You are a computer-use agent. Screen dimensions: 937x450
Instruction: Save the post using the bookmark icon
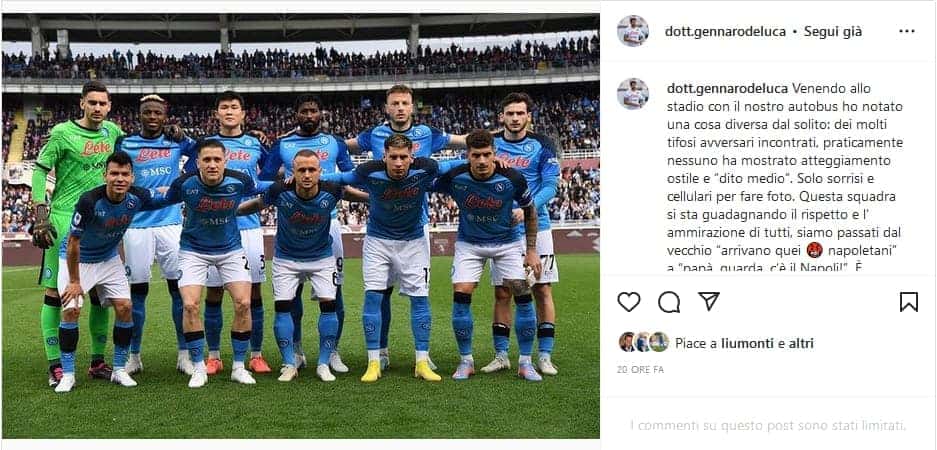(x=908, y=302)
